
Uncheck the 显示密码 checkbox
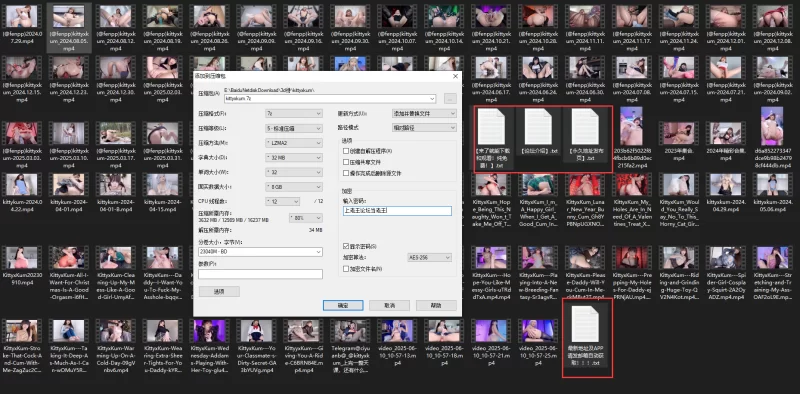(346, 247)
